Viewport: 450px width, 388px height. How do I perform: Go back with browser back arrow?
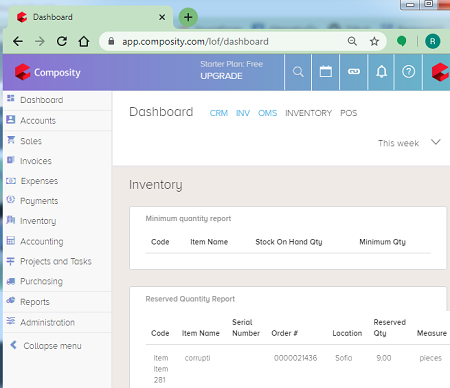(18, 41)
